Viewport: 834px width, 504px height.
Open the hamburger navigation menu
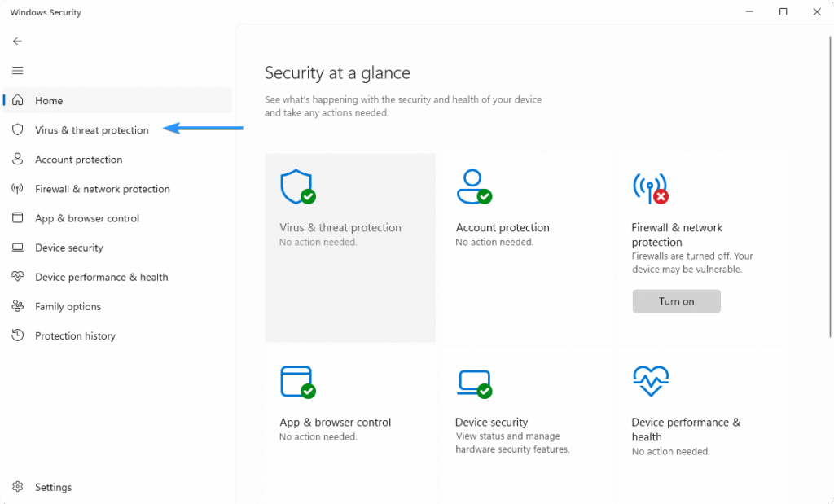(18, 70)
